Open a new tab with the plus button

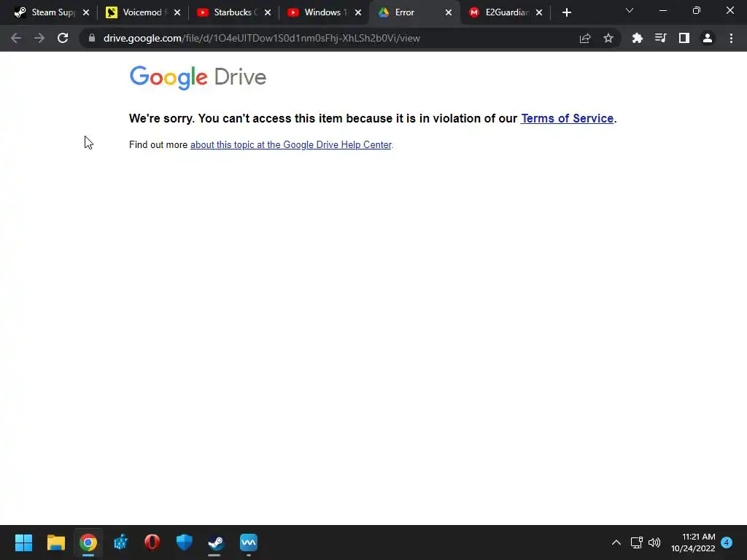566,12
